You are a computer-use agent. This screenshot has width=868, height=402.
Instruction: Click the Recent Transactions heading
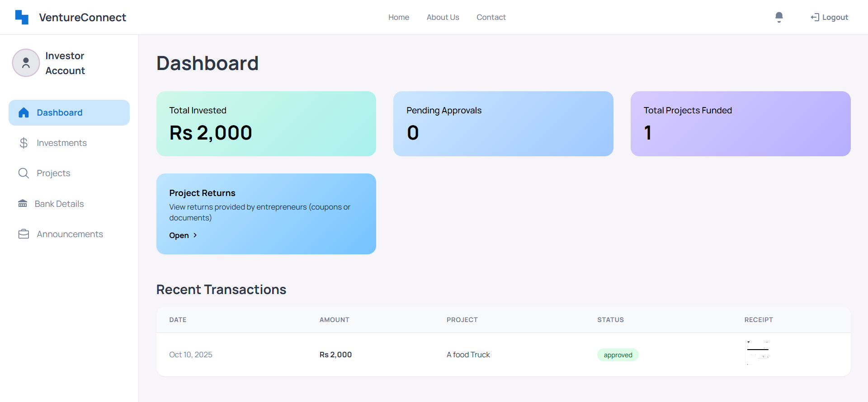(221, 290)
